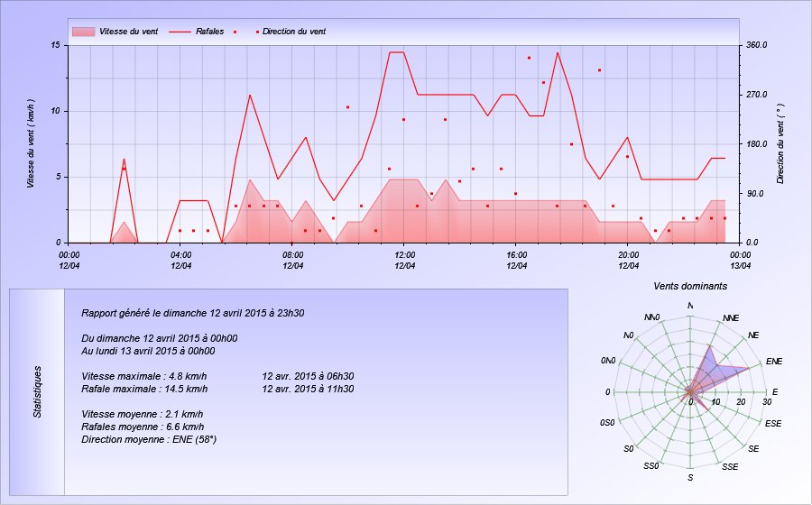Click the left axis value 15
Screen dimensions: 812x505
55,45
